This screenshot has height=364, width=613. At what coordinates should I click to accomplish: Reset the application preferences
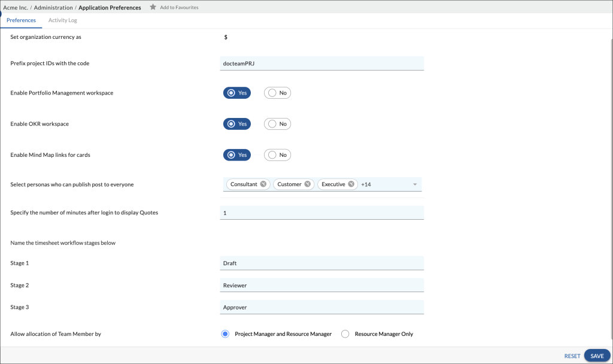[572, 356]
